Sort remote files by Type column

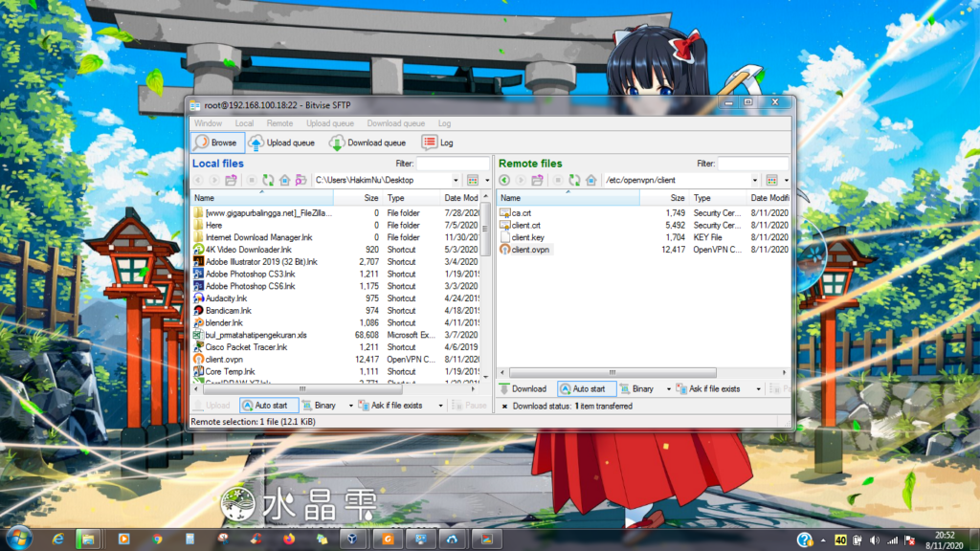tap(718, 198)
